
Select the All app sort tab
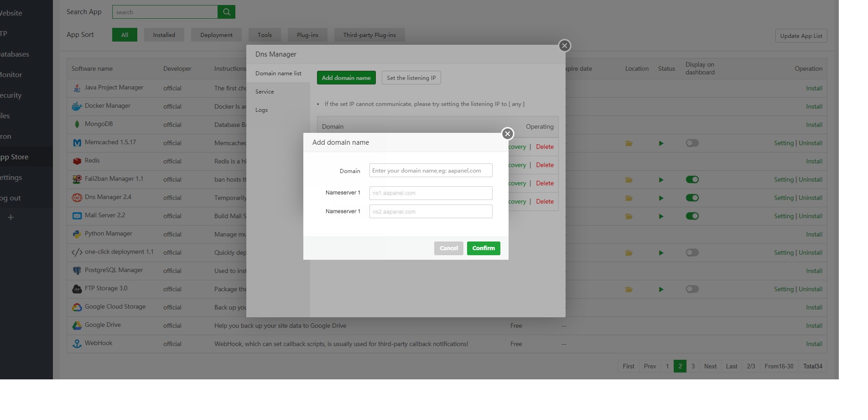(x=125, y=35)
